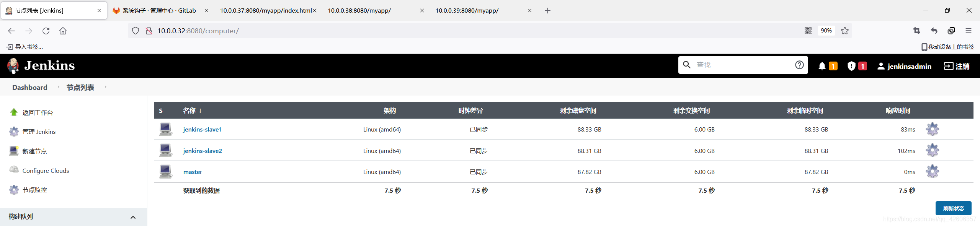Sort by the 架构 column header
Viewport: 980px width, 226px height.
tap(390, 111)
